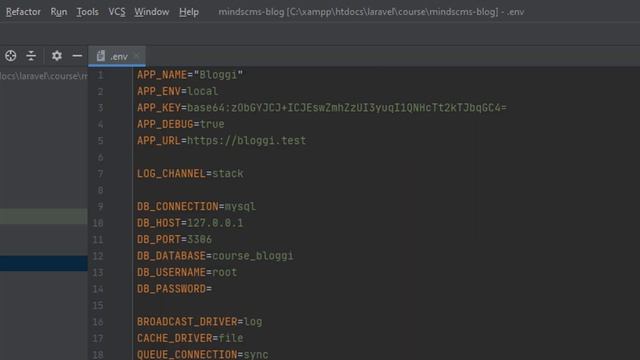This screenshot has height=360, width=640.
Task: Click line number 9 in gutter
Action: tap(100, 207)
